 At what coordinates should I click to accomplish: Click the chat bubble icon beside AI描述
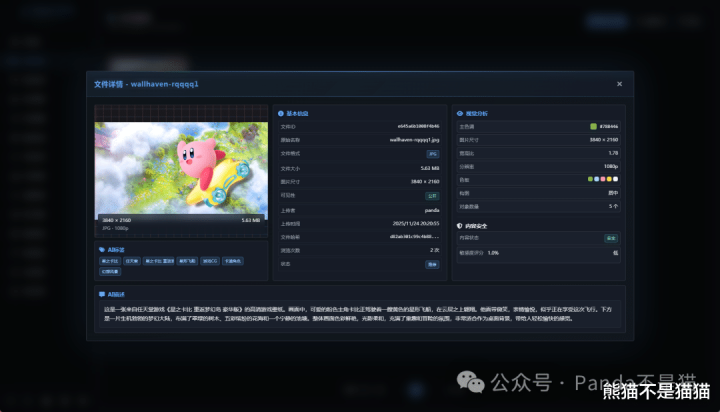coord(102,294)
